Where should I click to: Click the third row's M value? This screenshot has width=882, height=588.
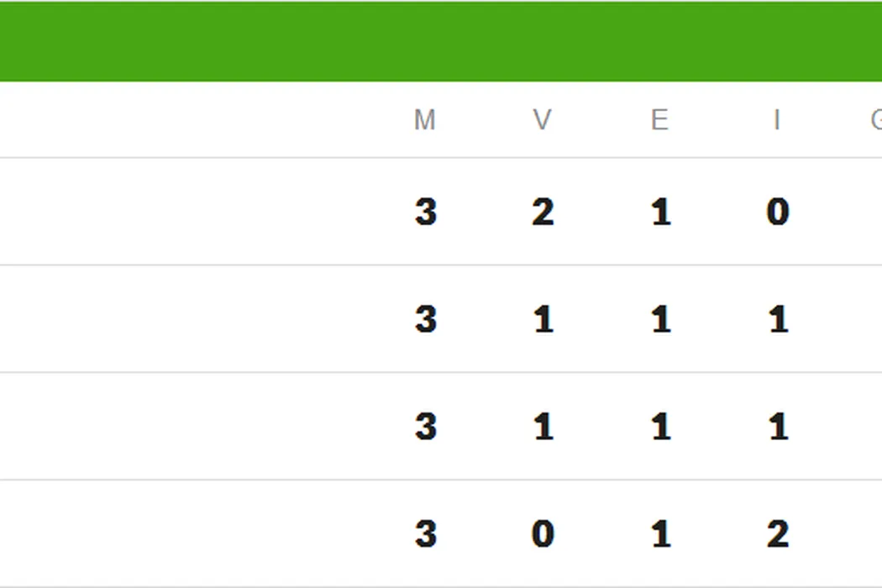point(426,427)
